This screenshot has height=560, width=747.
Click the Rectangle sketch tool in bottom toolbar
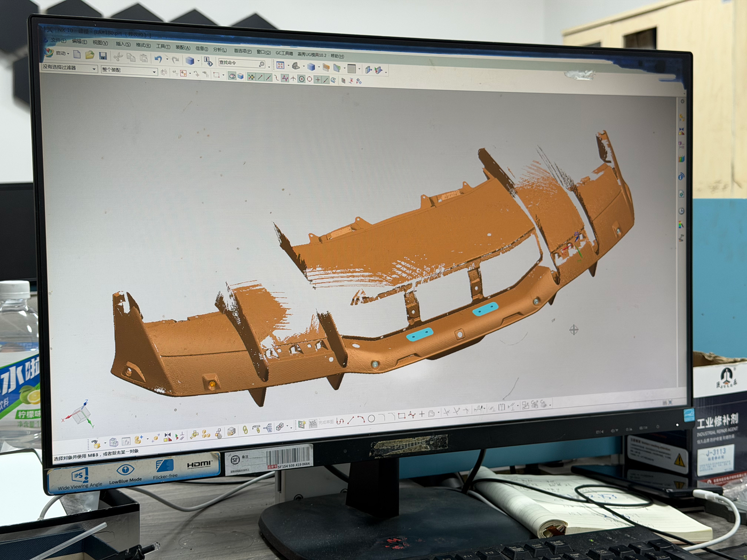(401, 416)
